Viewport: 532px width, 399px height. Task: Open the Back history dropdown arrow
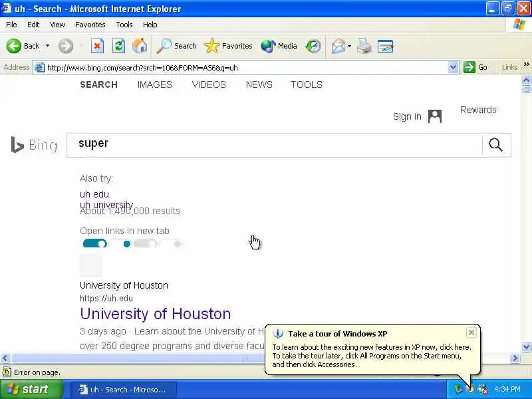pos(47,46)
